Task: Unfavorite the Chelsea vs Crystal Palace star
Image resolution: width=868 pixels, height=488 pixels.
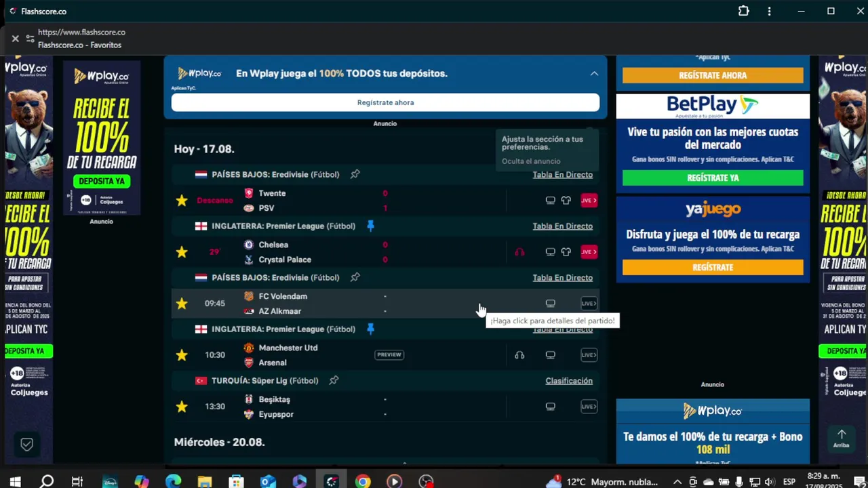Action: click(x=182, y=252)
